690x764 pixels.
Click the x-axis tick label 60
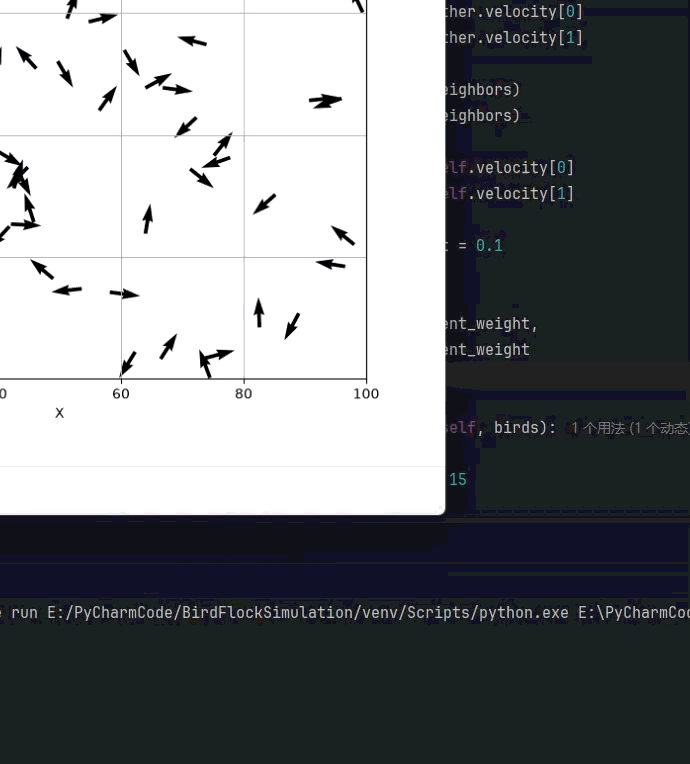point(121,394)
